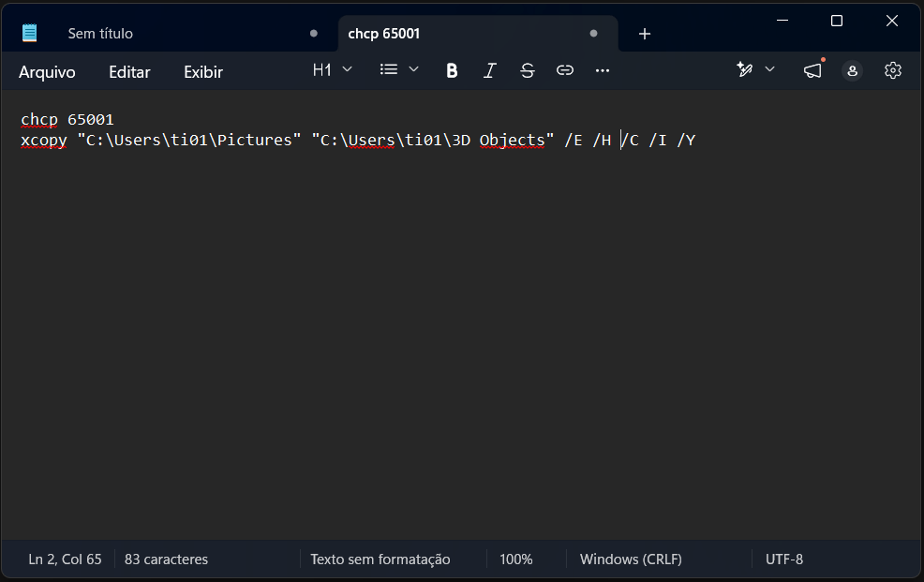924x582 pixels.
Task: Close the Notepad window
Action: [891, 21]
